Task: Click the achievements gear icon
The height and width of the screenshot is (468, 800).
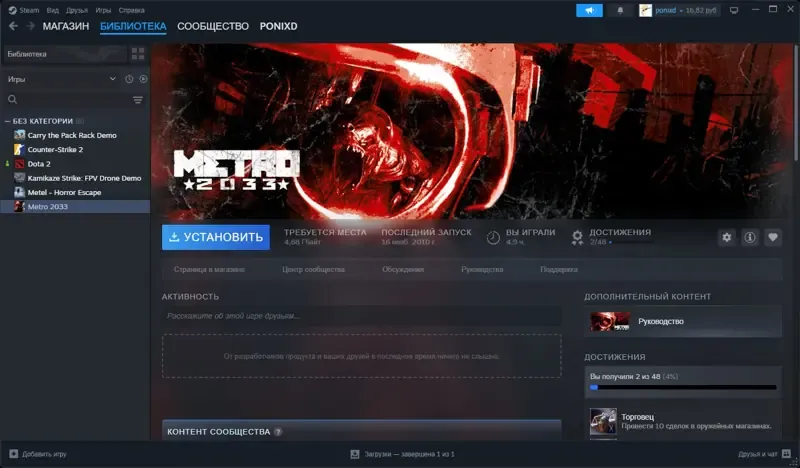Action: point(577,237)
